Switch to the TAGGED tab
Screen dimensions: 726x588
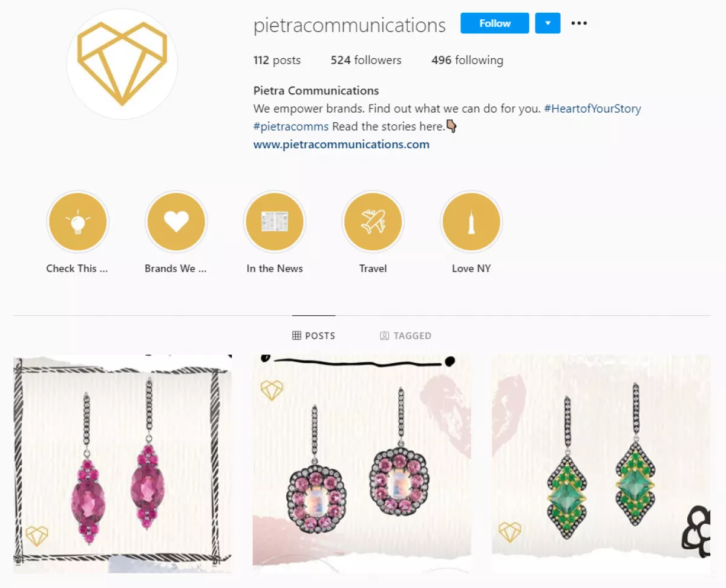coord(405,336)
